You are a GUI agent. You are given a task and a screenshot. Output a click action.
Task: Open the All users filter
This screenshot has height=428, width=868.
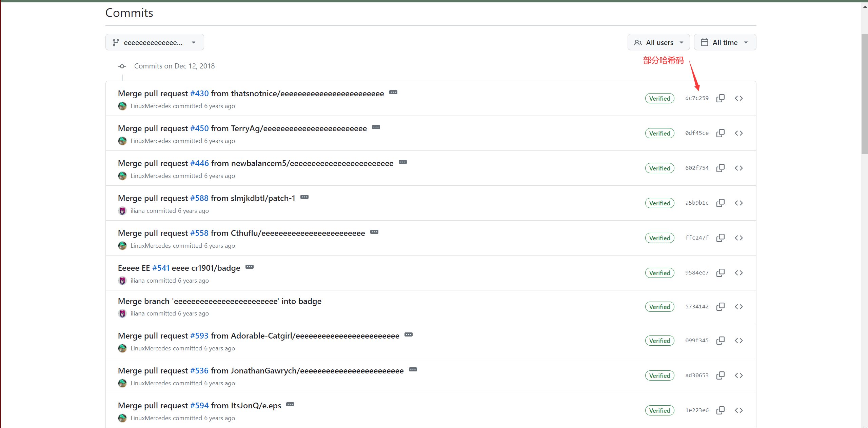[658, 42]
